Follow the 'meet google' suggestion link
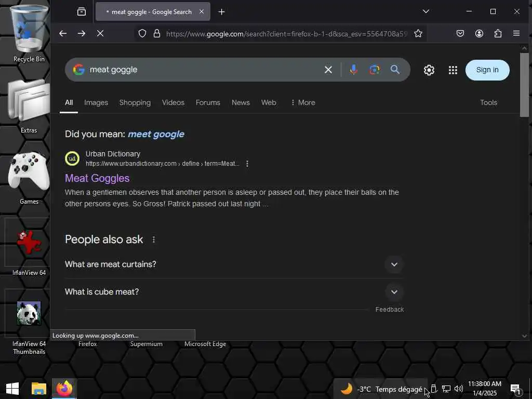Screen dimensions: 532x399 tap(156, 134)
